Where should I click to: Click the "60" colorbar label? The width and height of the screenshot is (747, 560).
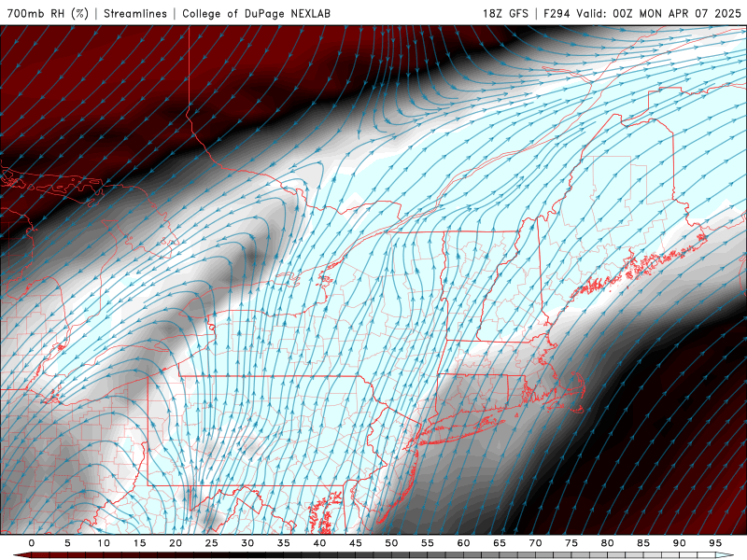[x=463, y=543]
